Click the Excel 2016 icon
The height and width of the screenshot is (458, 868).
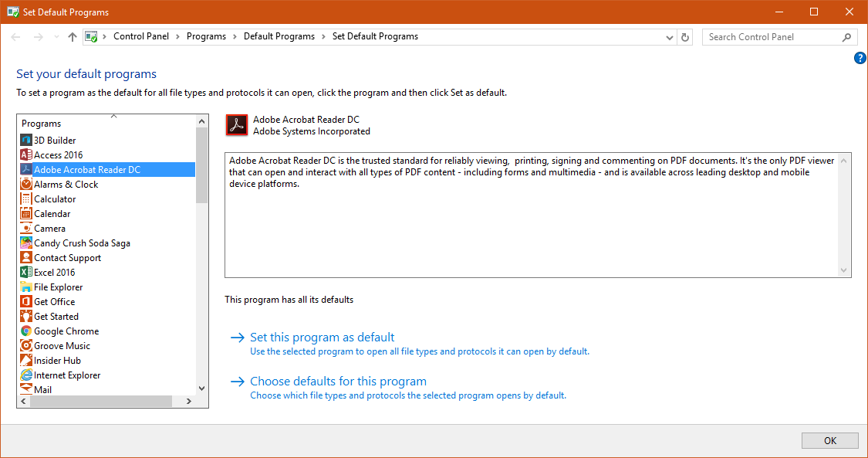pos(26,272)
